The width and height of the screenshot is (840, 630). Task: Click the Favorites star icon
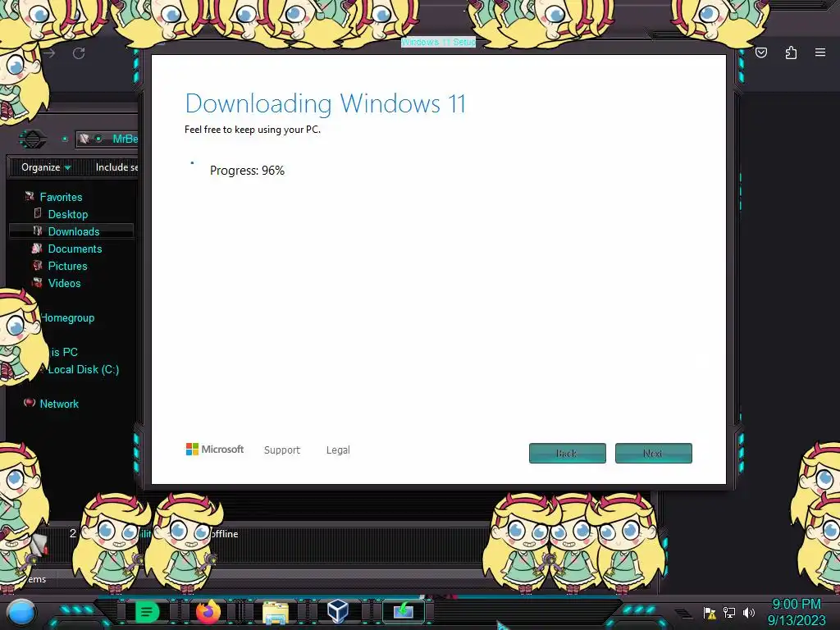pos(30,196)
